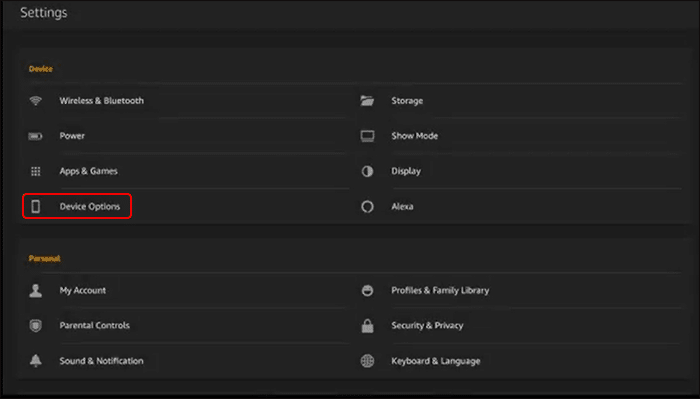Click the Device section header
Viewport: 700px width, 399px height.
tap(41, 69)
